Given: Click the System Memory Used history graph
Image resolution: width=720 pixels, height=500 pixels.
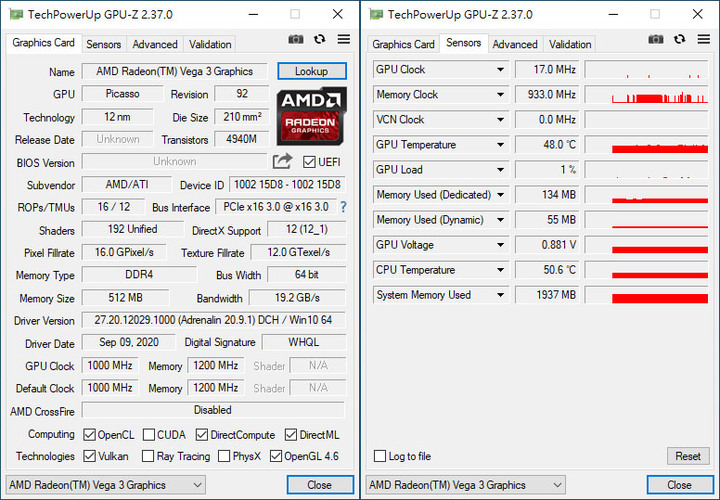Looking at the screenshot, I should (x=647, y=295).
